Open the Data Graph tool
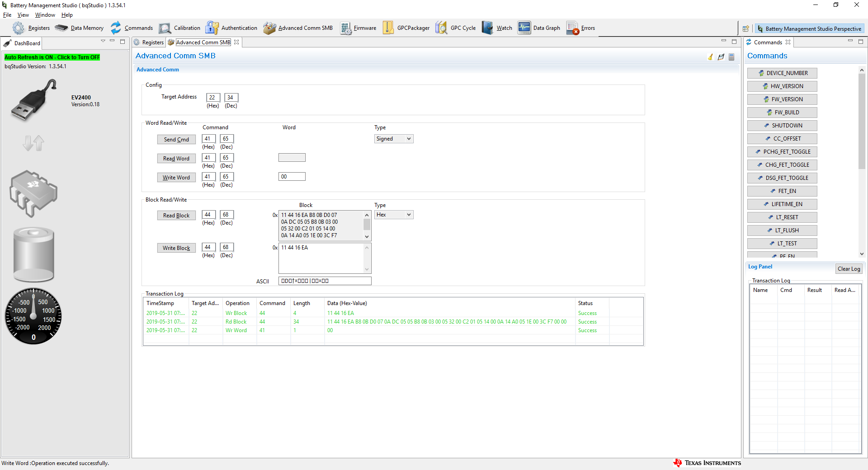The image size is (868, 470). [x=539, y=28]
